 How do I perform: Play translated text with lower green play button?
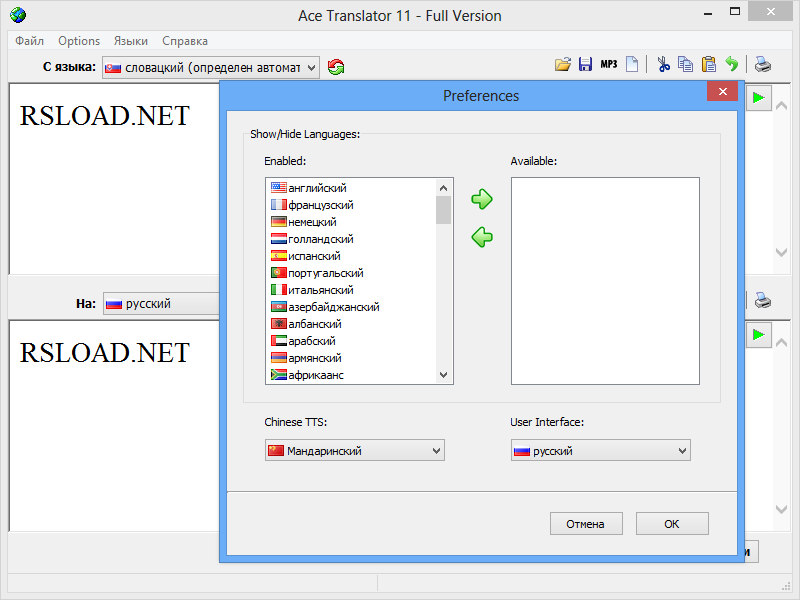(759, 335)
